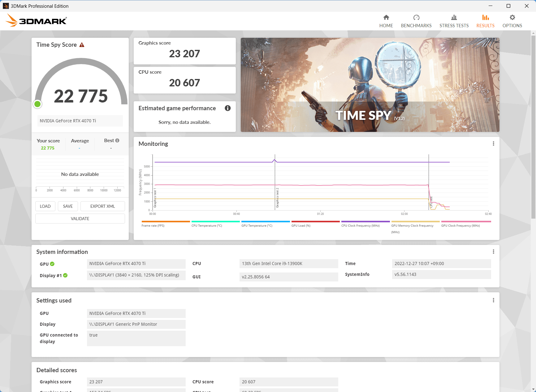Screen dimensions: 536x392
Task: Click the EXPORT XML button
Action: click(x=103, y=206)
